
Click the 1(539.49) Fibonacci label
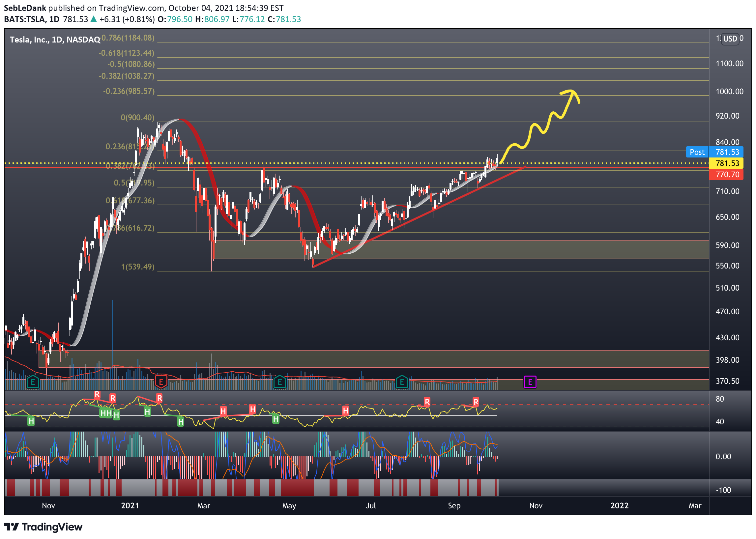click(x=138, y=267)
